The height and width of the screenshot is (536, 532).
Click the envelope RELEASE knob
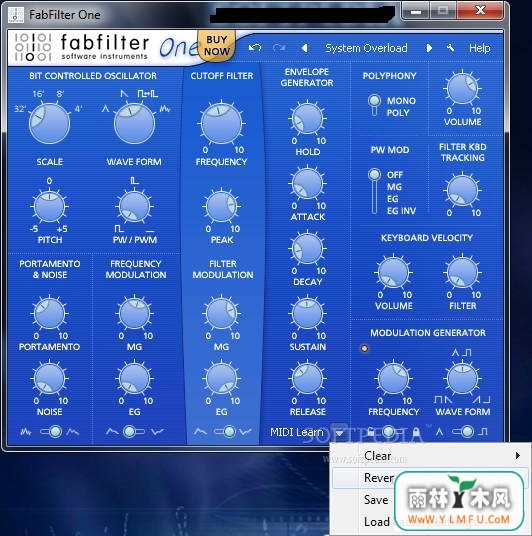point(308,379)
